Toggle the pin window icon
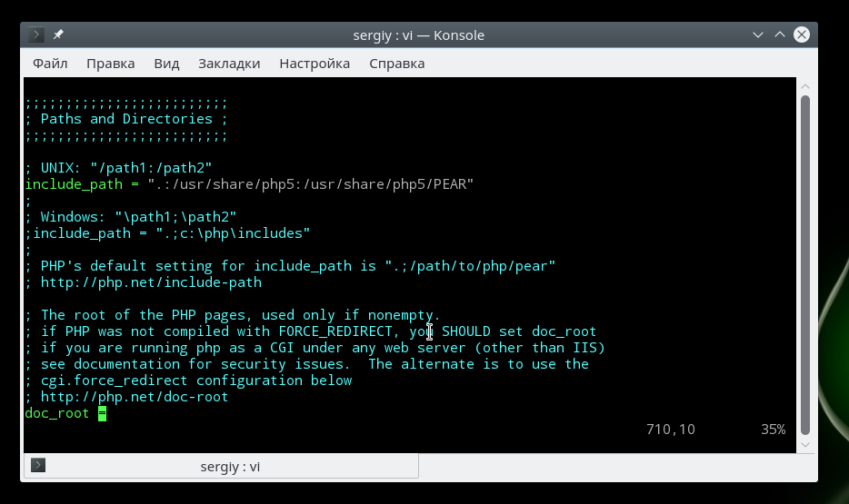This screenshot has height=504, width=849. click(58, 35)
